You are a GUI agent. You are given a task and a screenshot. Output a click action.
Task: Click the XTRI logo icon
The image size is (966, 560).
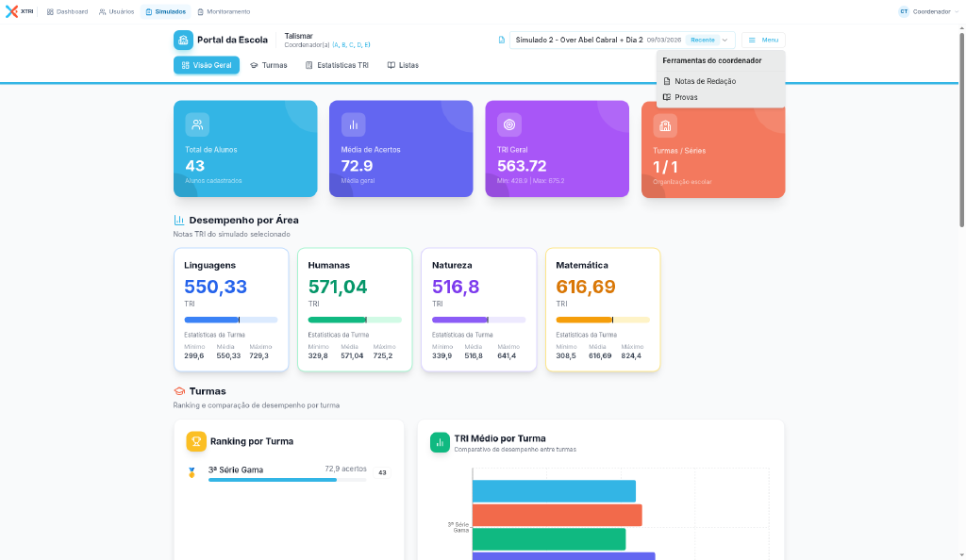(x=11, y=11)
